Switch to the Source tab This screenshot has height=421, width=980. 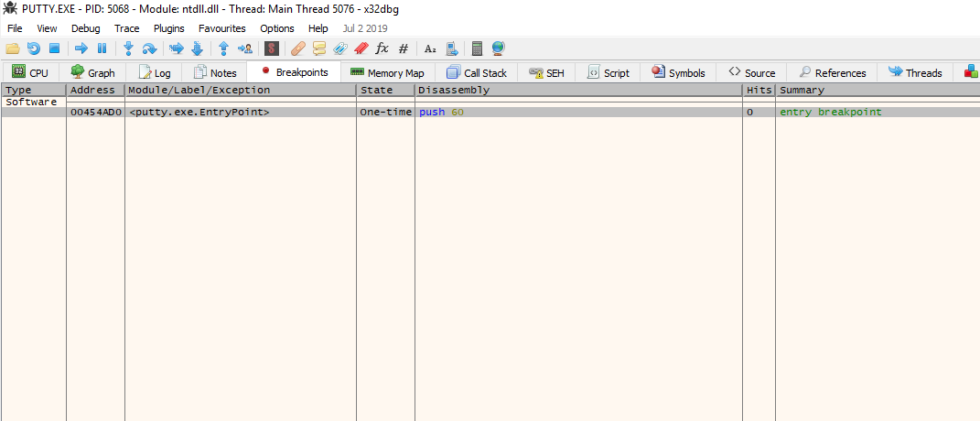click(752, 72)
